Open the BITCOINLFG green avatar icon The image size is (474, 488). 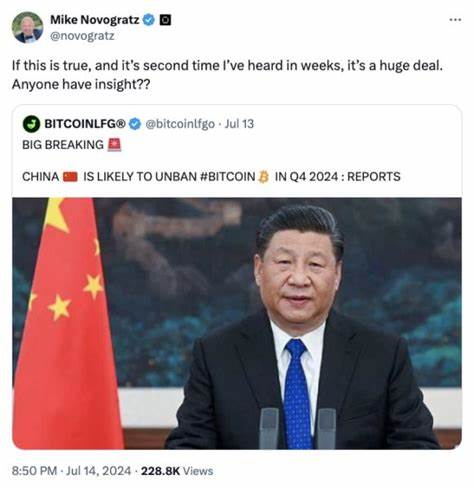tap(32, 124)
